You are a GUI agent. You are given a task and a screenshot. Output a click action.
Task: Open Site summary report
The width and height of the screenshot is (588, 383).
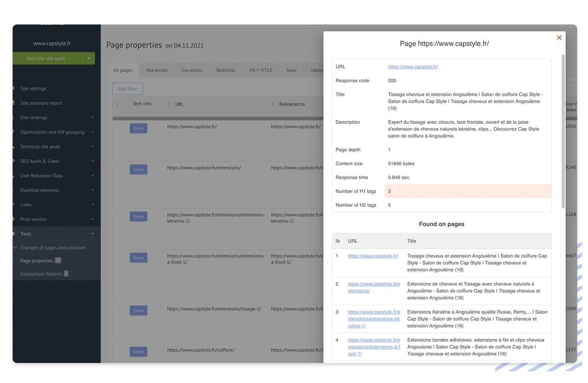point(41,103)
